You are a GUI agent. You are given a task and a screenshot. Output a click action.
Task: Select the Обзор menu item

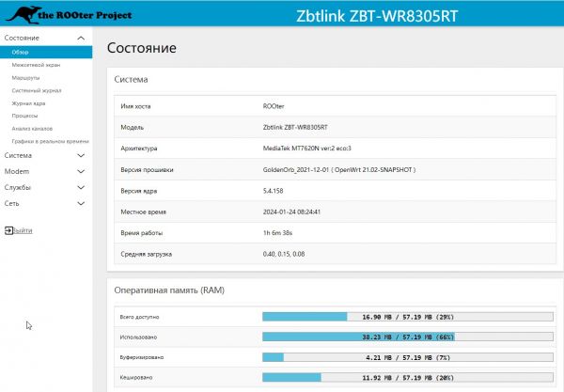click(x=46, y=52)
